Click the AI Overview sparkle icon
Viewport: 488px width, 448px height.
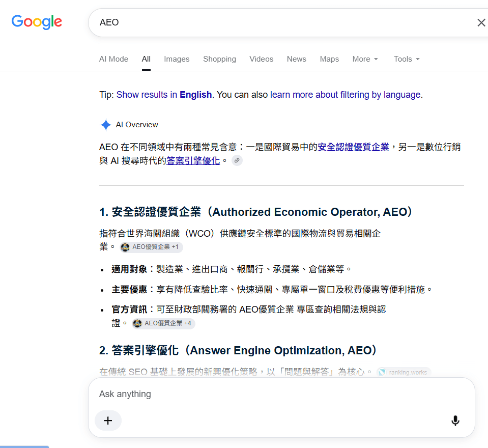106,125
